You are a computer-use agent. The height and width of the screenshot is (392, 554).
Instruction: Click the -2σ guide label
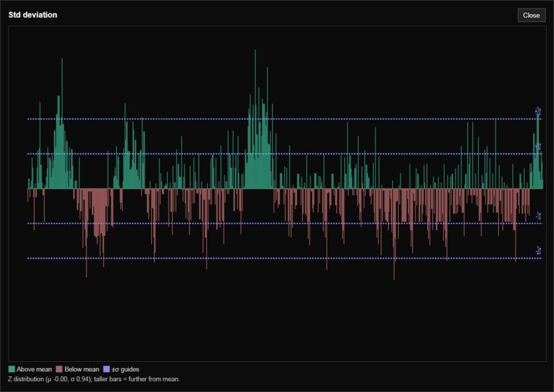pyautogui.click(x=538, y=251)
